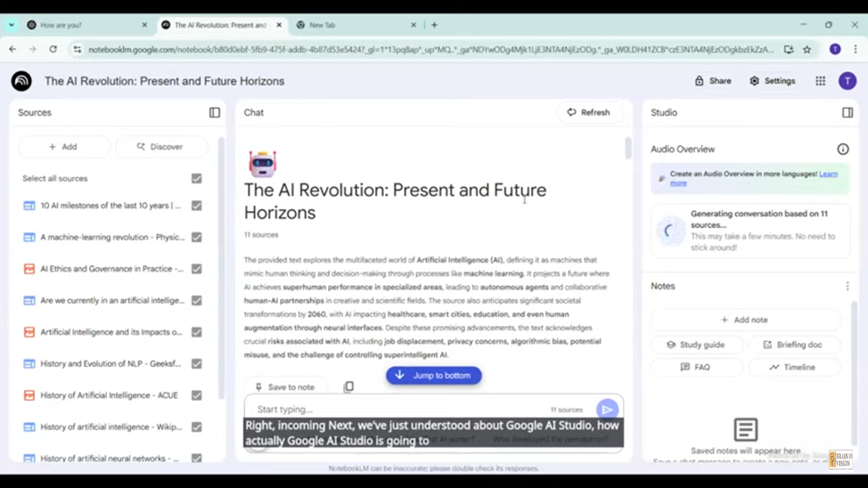This screenshot has height=488, width=868.
Task: Uncheck '10 AI milestones of the last 10 years' source
Action: pos(197,206)
